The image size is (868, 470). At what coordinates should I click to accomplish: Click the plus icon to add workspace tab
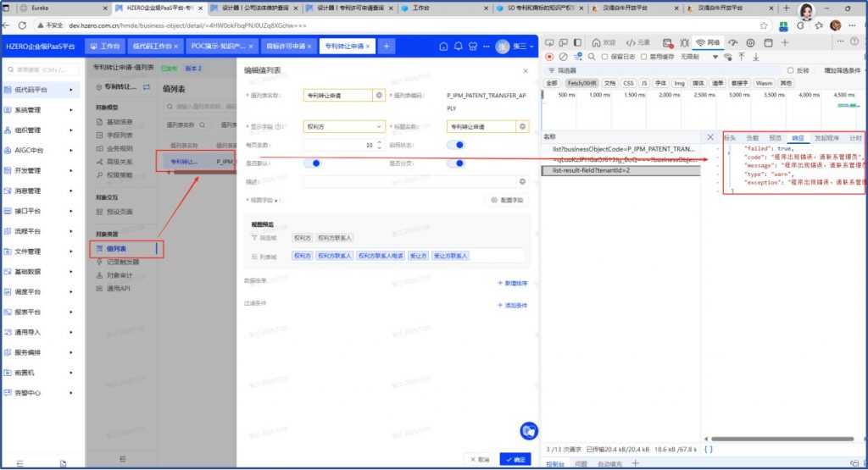[x=386, y=46]
